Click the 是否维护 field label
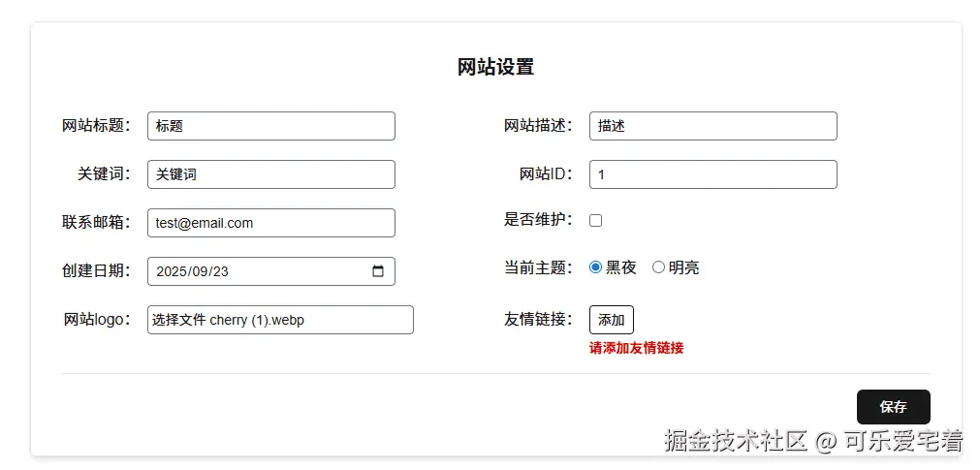Screen dimensions: 980x470 (x=538, y=220)
